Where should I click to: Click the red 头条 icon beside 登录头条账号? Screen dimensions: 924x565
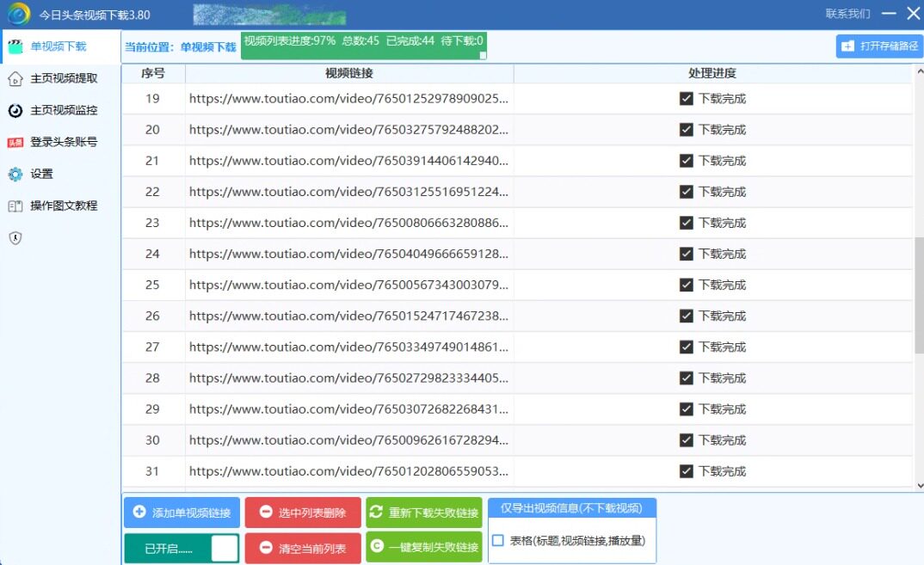point(15,142)
